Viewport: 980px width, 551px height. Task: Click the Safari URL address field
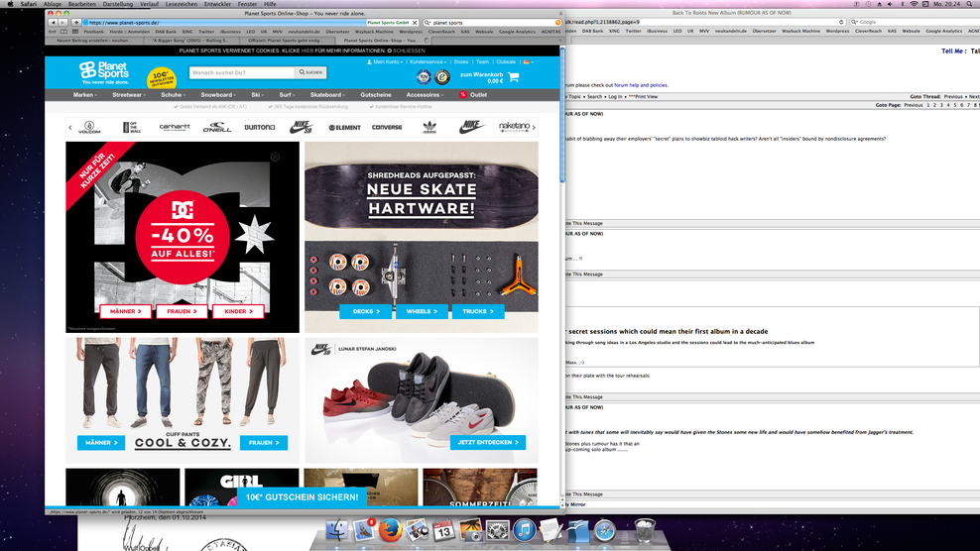click(x=251, y=23)
